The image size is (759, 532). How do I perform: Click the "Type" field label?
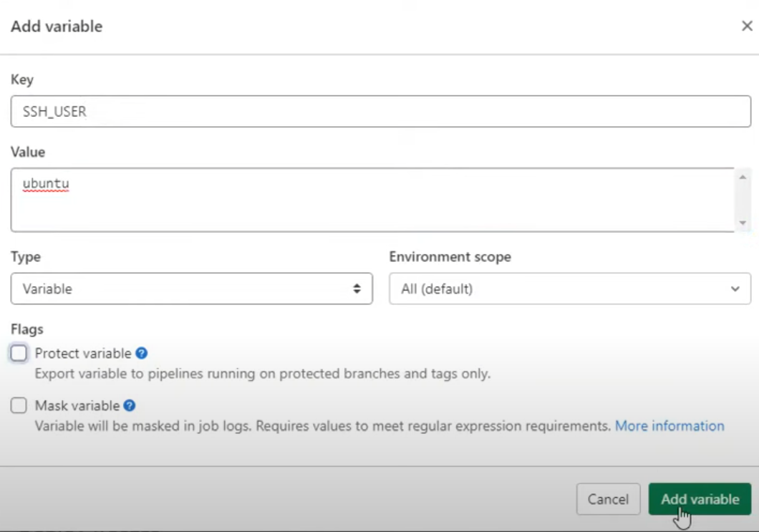click(26, 256)
